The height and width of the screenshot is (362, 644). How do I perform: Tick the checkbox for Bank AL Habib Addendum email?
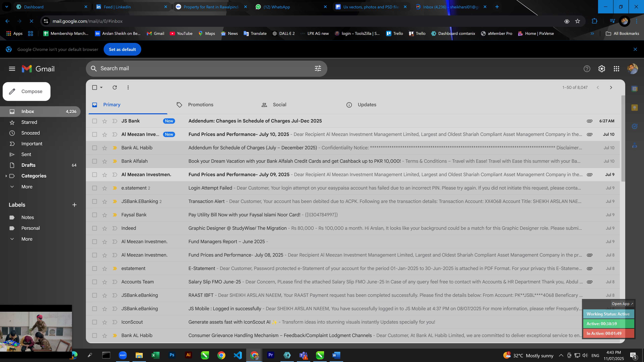click(x=94, y=148)
